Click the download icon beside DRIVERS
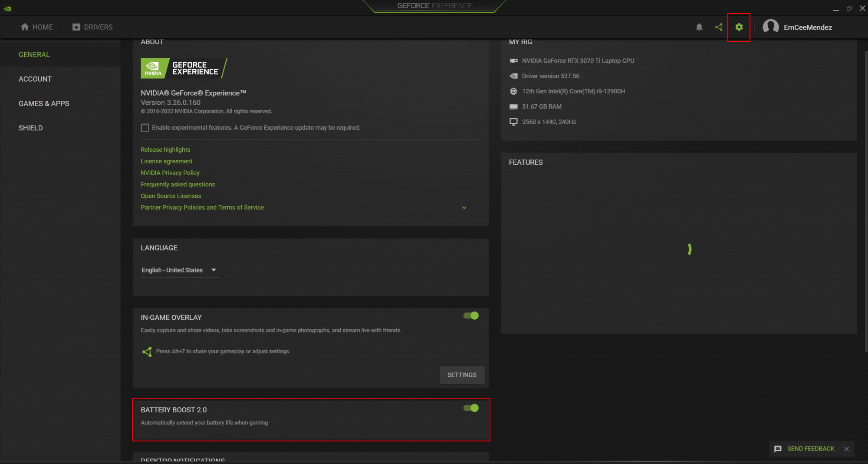 tap(76, 27)
